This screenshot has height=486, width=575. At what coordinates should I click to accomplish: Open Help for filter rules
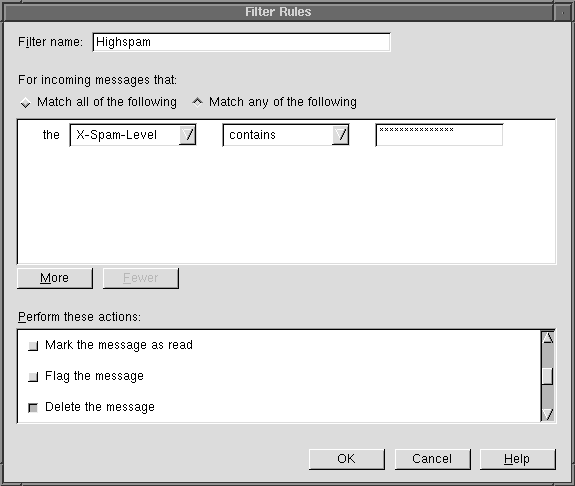click(517, 459)
